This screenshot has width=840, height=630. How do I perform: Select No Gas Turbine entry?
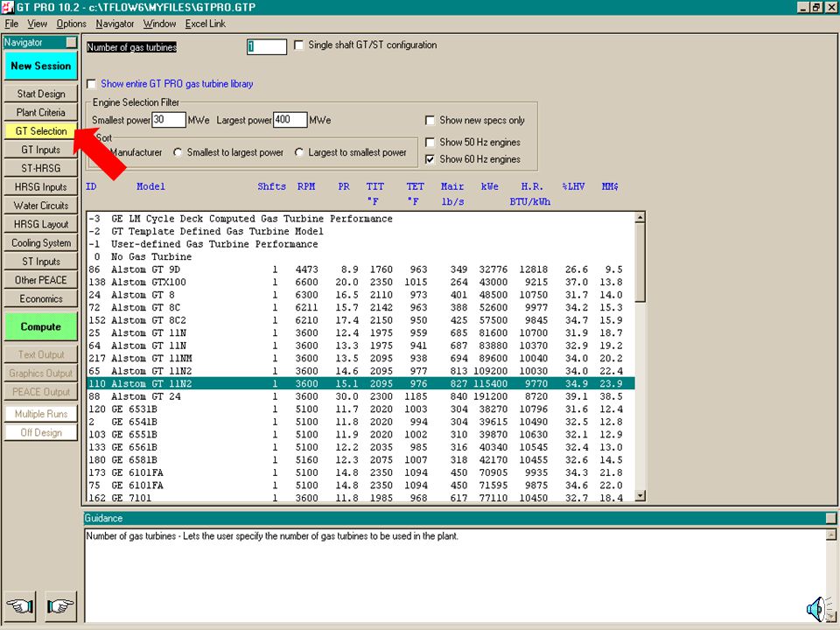(x=360, y=256)
